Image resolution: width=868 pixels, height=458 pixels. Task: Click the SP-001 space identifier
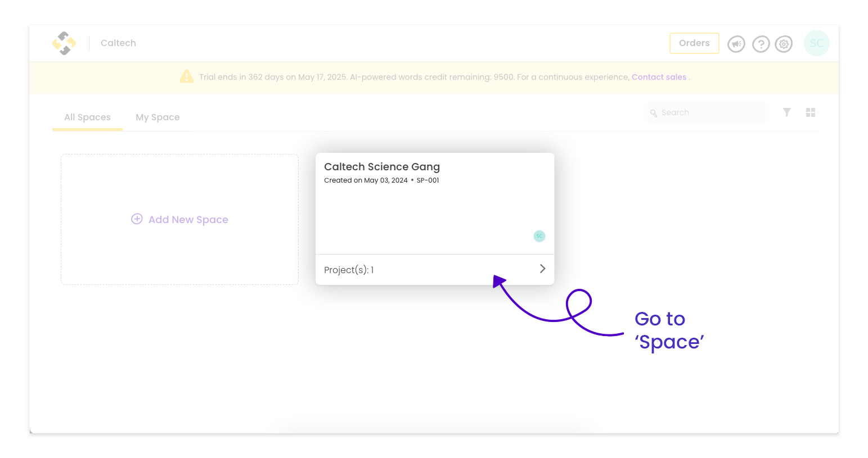click(x=428, y=180)
